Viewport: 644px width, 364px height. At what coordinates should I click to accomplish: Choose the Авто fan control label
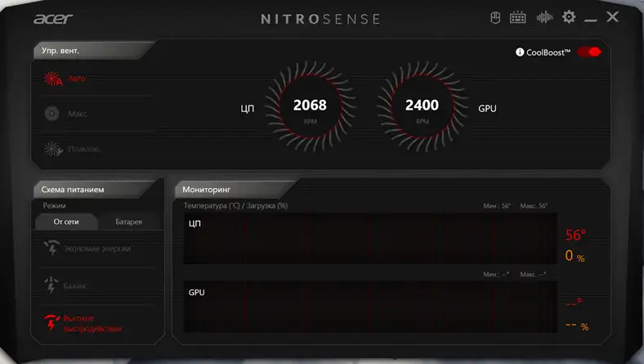[77, 79]
